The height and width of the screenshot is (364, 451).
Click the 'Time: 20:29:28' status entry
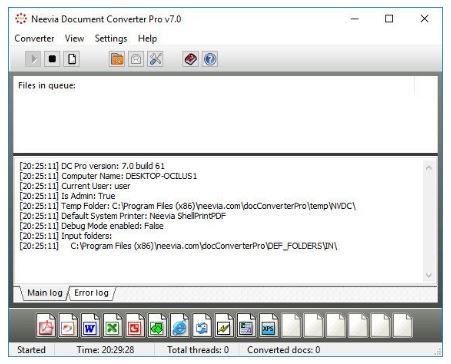click(105, 350)
